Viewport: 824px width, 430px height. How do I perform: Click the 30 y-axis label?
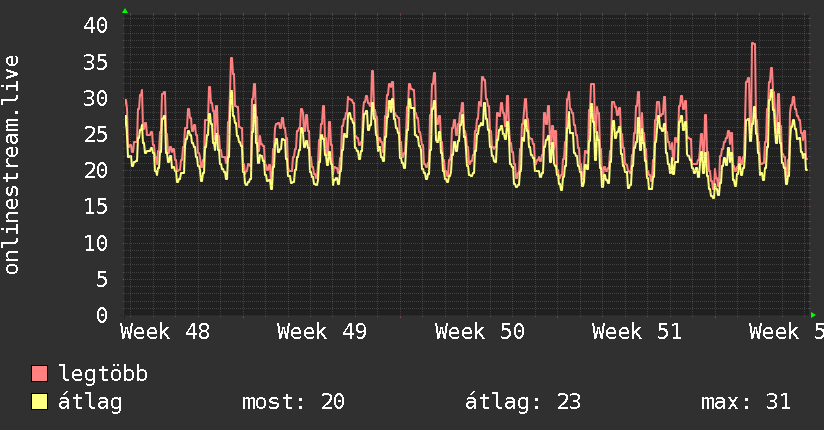click(x=96, y=98)
